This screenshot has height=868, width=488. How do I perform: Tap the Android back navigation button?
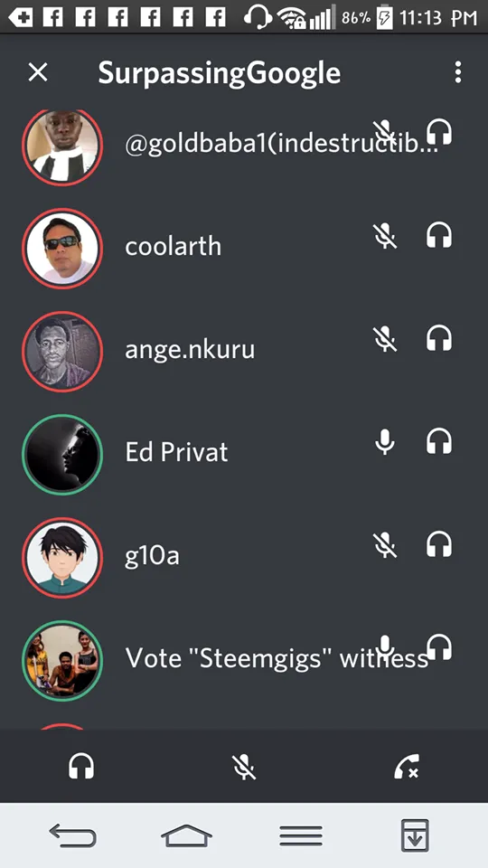tap(72, 835)
